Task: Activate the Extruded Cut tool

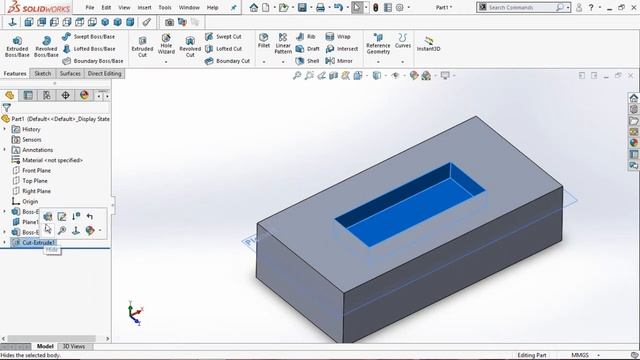Action: (x=142, y=47)
